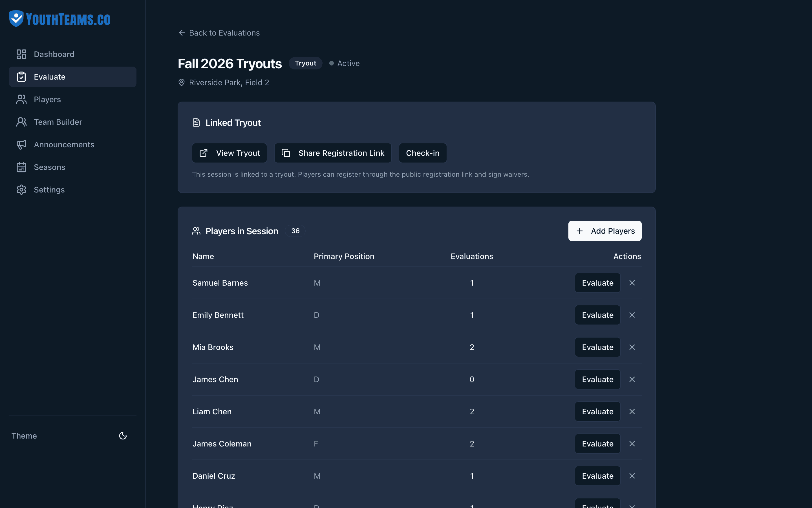Open Announcements in the sidebar
Image resolution: width=812 pixels, height=508 pixels.
point(72,144)
